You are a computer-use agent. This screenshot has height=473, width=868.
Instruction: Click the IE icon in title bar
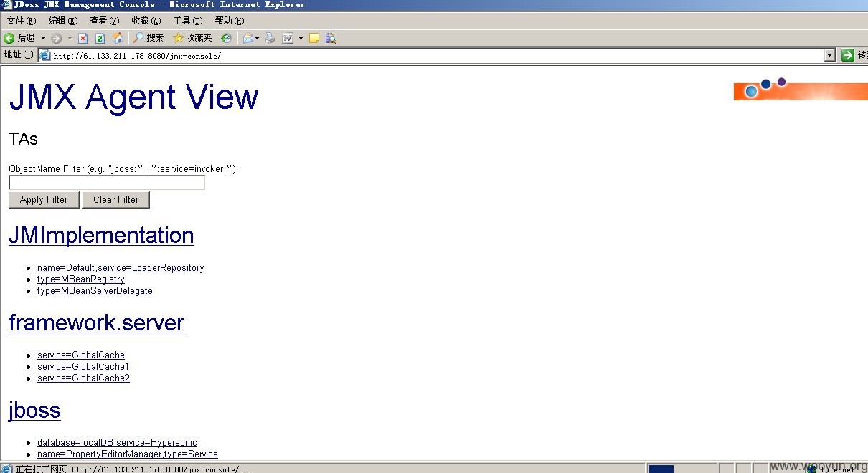click(6, 5)
